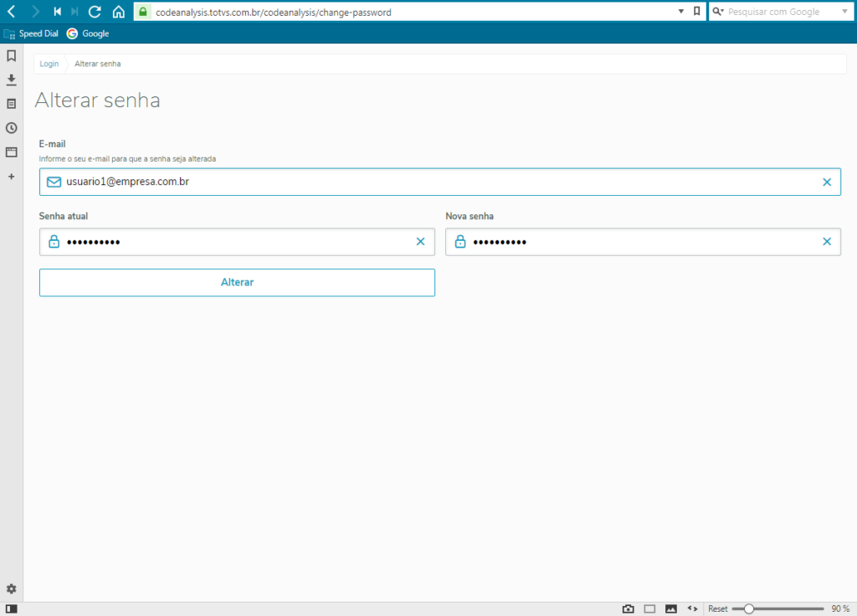Viewport: 857px width, 616px height.
Task: Click the E-mail input field
Action: 440,182
